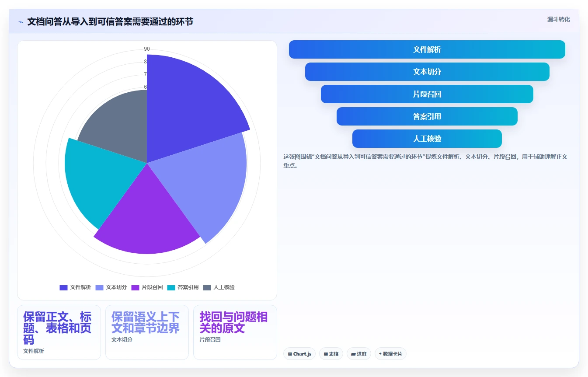588x377 pixels.
Task: Toggle 文件解析 legend swatch in chart
Action: point(63,287)
